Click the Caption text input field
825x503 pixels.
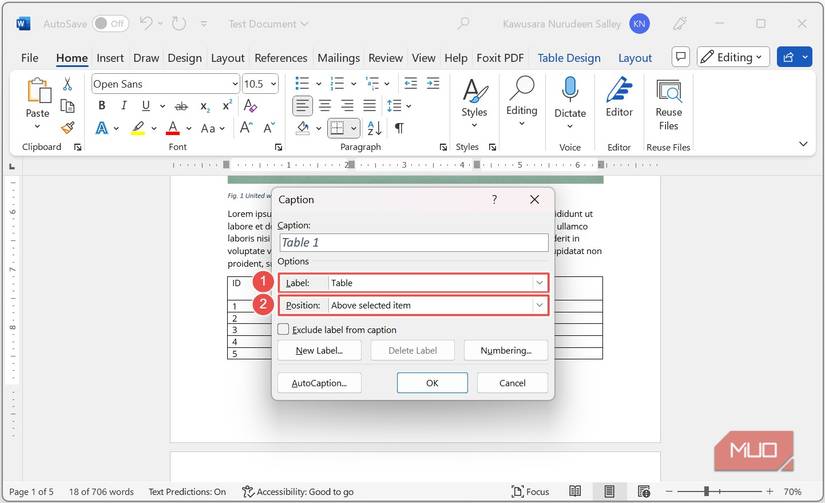click(413, 242)
